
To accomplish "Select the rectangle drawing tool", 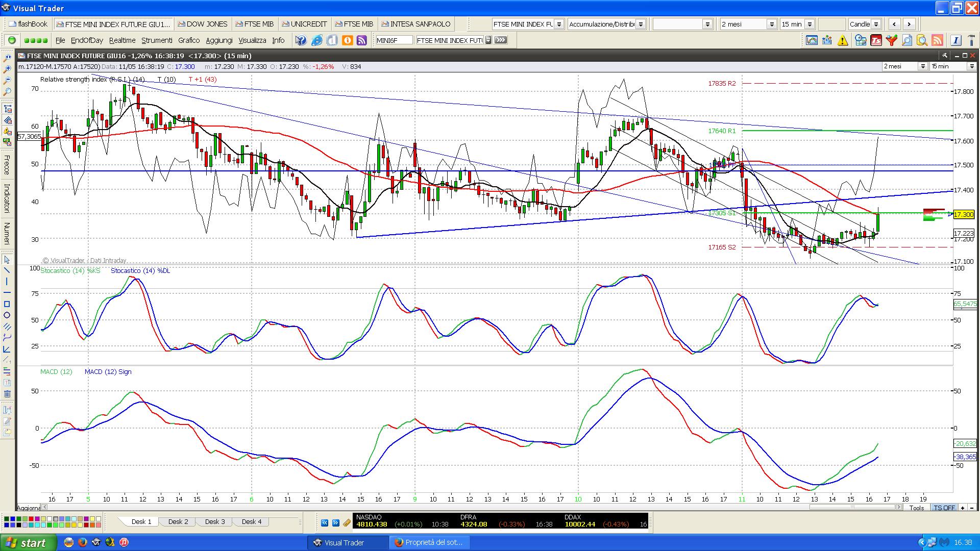I will click(7, 304).
